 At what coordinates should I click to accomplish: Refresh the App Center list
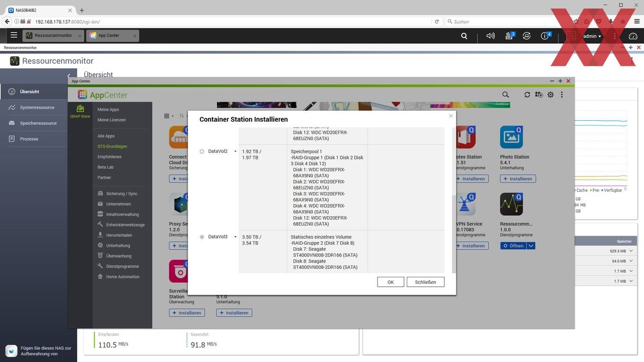pyautogui.click(x=527, y=95)
